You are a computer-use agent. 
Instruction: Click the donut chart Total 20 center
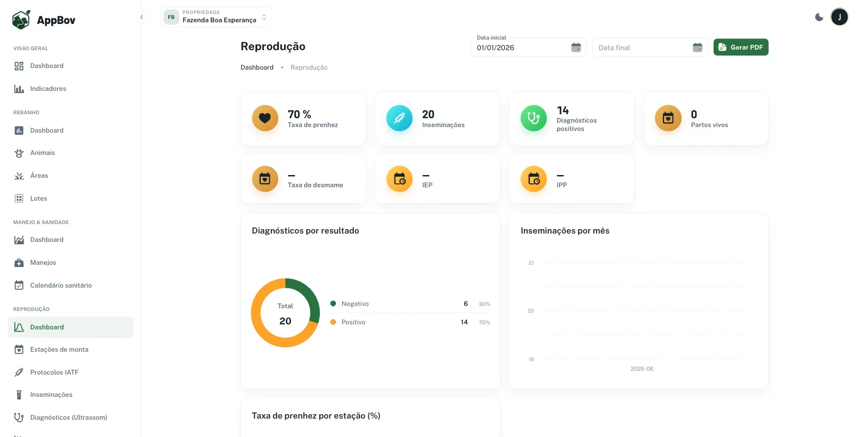(285, 313)
